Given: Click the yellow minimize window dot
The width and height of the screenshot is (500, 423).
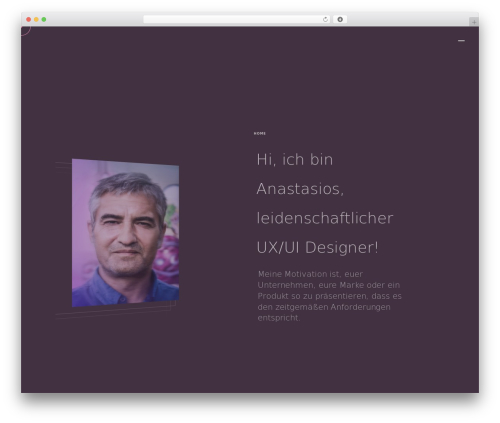Looking at the screenshot, I should click(36, 19).
